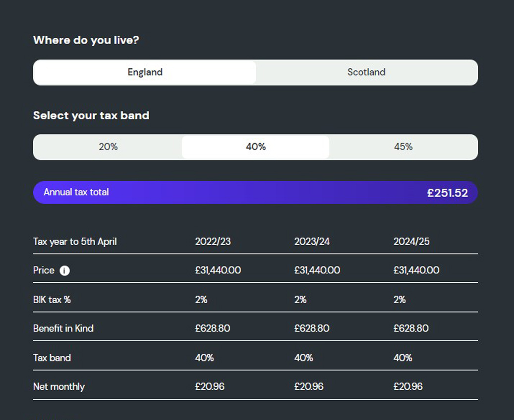Choose the 20% tax band option
Screen dimensions: 514x420
(108, 147)
